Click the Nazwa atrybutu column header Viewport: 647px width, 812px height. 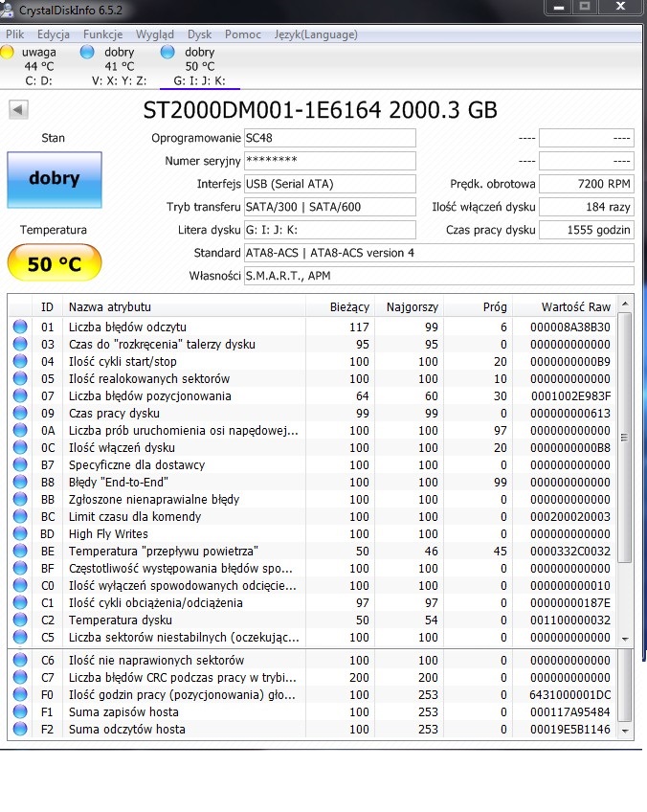[x=184, y=306]
